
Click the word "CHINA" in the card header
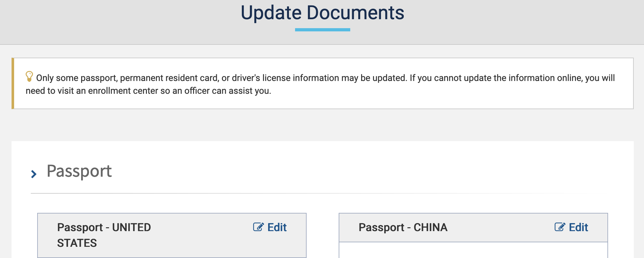pyautogui.click(x=430, y=227)
